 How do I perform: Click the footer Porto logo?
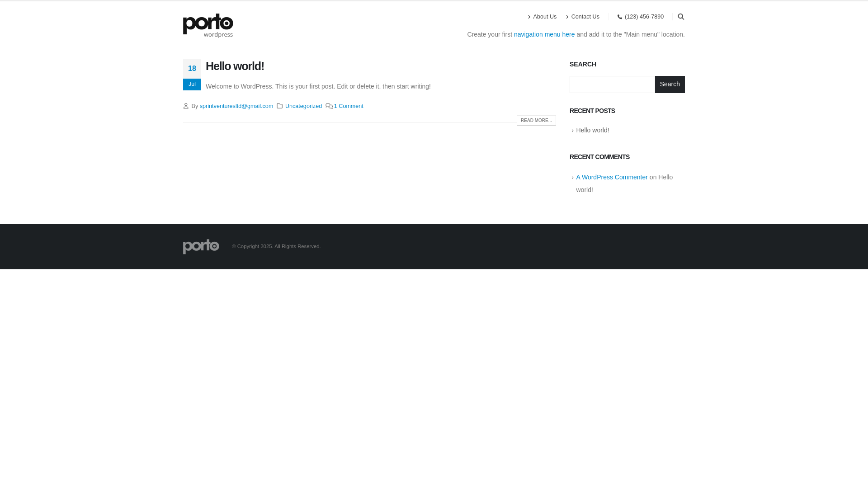(x=201, y=246)
